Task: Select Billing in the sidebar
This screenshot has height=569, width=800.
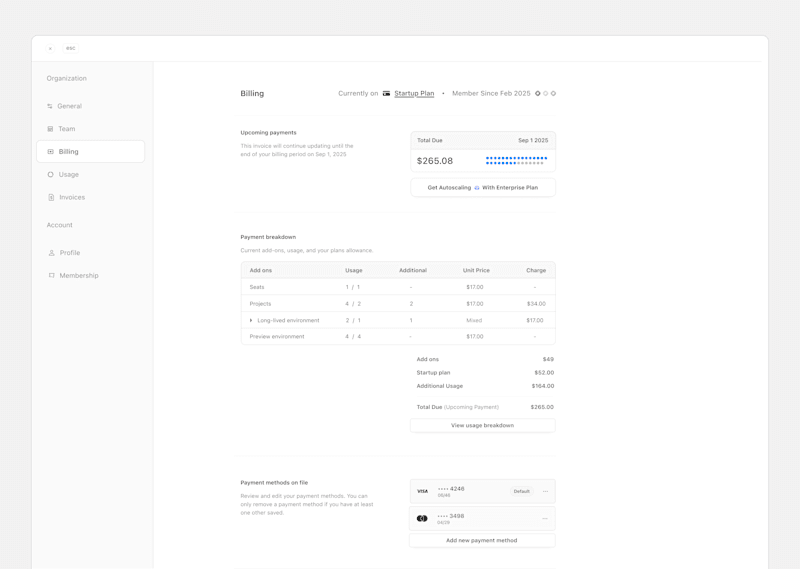Action: [x=90, y=152]
